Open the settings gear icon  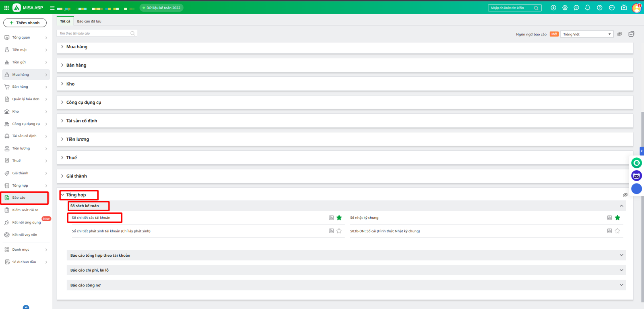(x=565, y=8)
